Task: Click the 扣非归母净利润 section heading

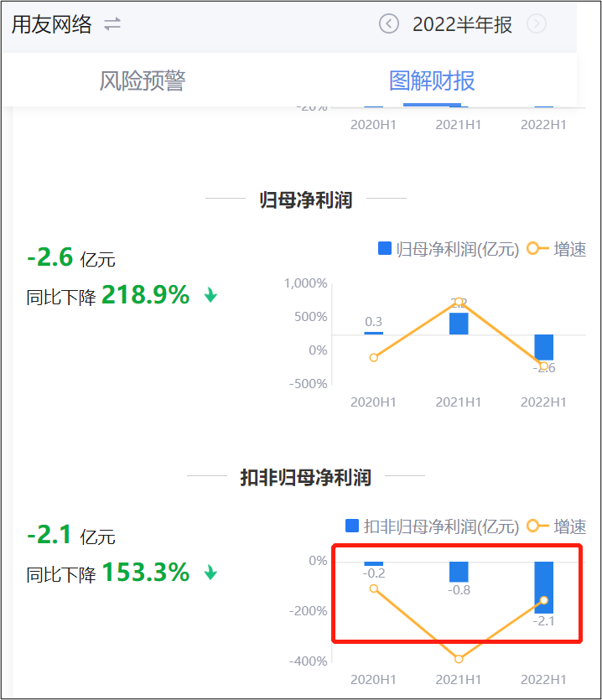Action: pyautogui.click(x=306, y=477)
